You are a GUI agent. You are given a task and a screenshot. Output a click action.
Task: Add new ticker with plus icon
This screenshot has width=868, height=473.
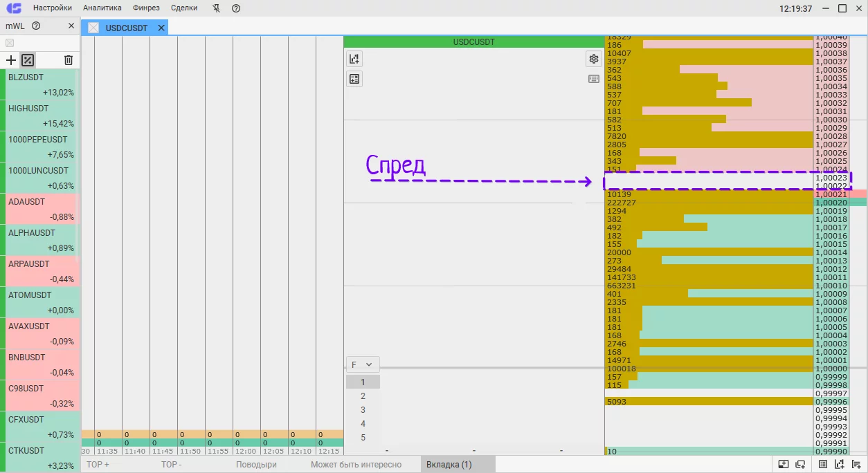click(10, 60)
